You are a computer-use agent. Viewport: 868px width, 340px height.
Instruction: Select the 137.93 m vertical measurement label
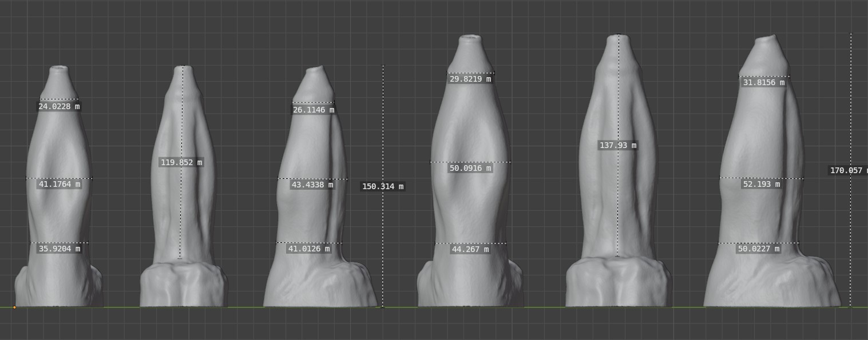617,146
